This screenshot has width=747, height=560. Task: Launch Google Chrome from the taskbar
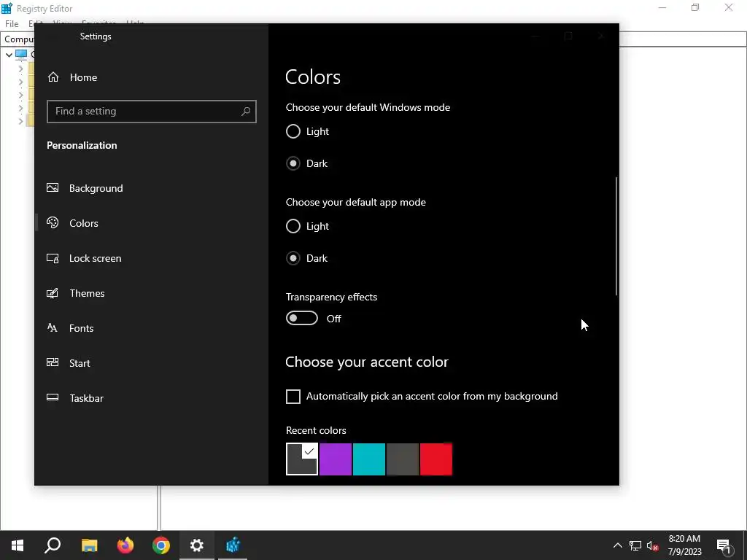[161, 545]
